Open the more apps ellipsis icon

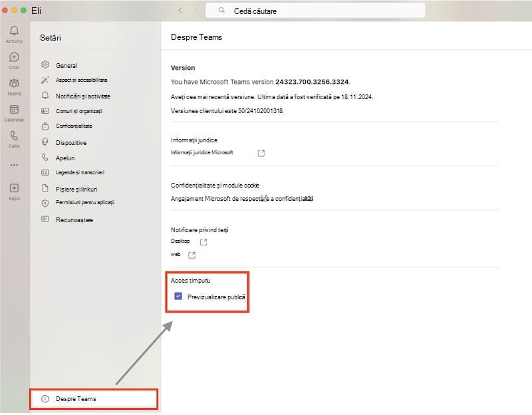14,165
